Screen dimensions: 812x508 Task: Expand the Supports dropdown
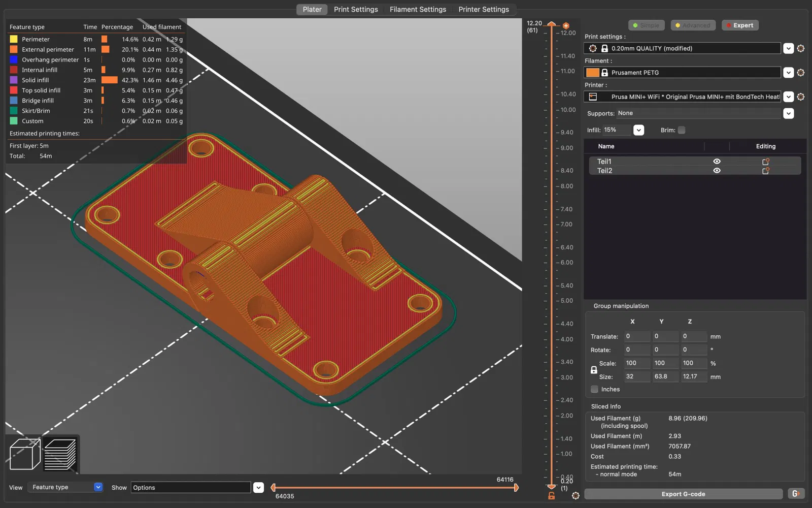point(788,113)
